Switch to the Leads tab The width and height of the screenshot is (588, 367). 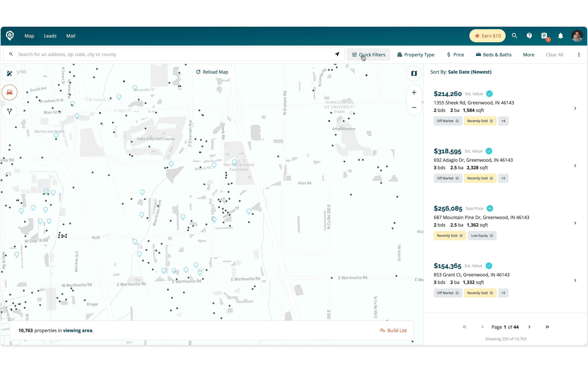click(50, 36)
